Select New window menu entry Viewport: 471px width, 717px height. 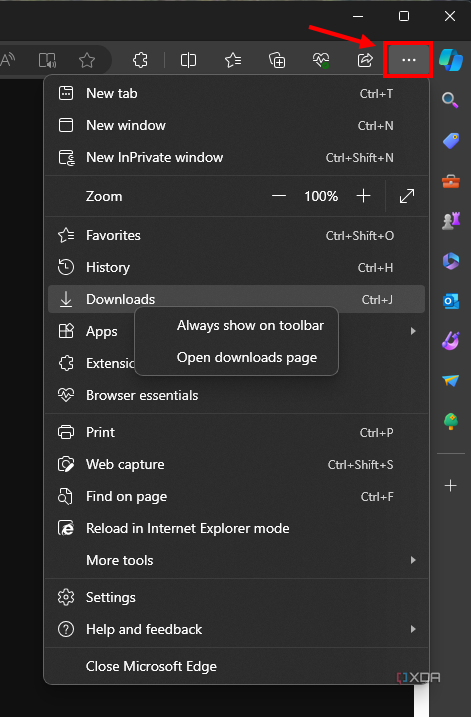pos(236,125)
